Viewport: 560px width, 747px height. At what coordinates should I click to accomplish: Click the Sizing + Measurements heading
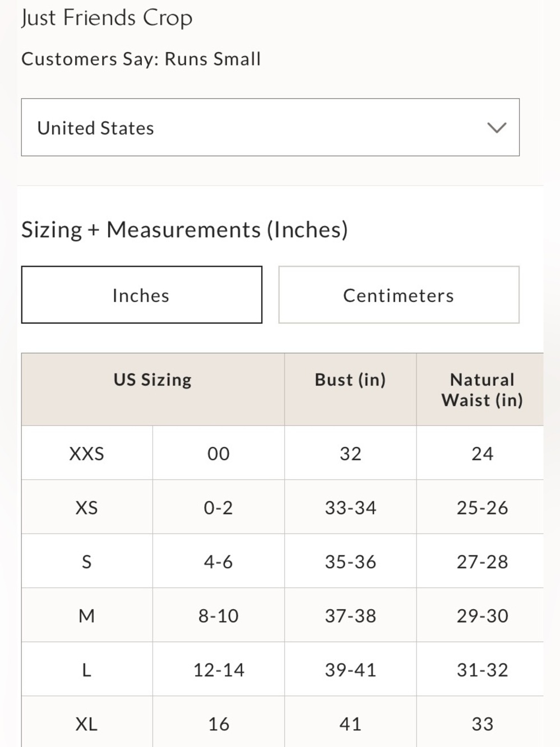point(184,230)
